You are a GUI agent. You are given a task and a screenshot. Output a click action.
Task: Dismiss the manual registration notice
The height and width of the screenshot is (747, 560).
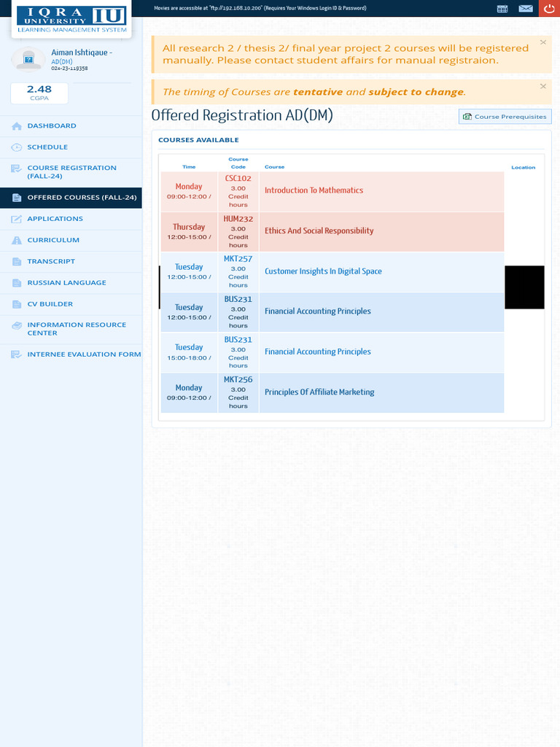click(x=542, y=42)
